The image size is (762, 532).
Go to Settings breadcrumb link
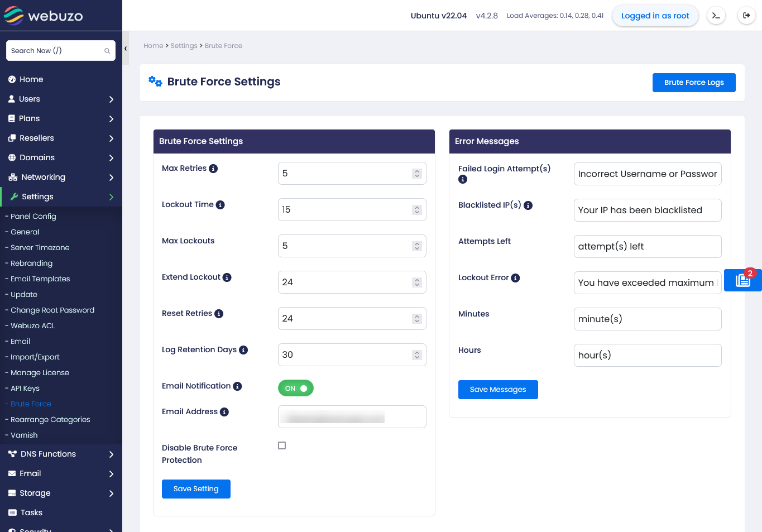click(x=184, y=46)
